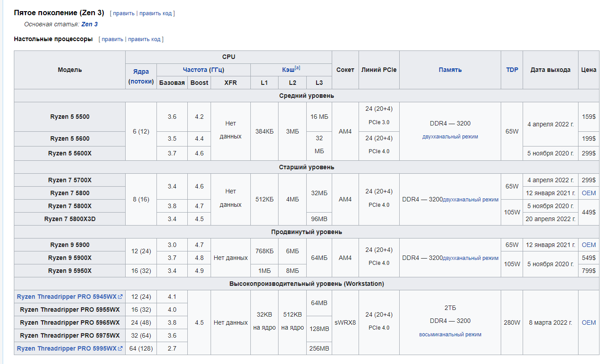Screen dimensions: 604x364
Task: Click the 'Средний уровень' section row
Action: tap(307, 96)
